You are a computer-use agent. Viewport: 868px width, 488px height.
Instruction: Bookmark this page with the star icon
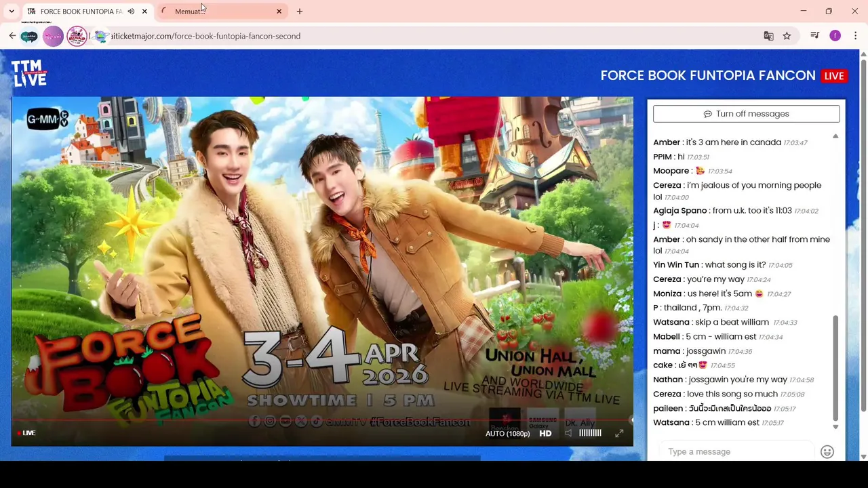787,36
